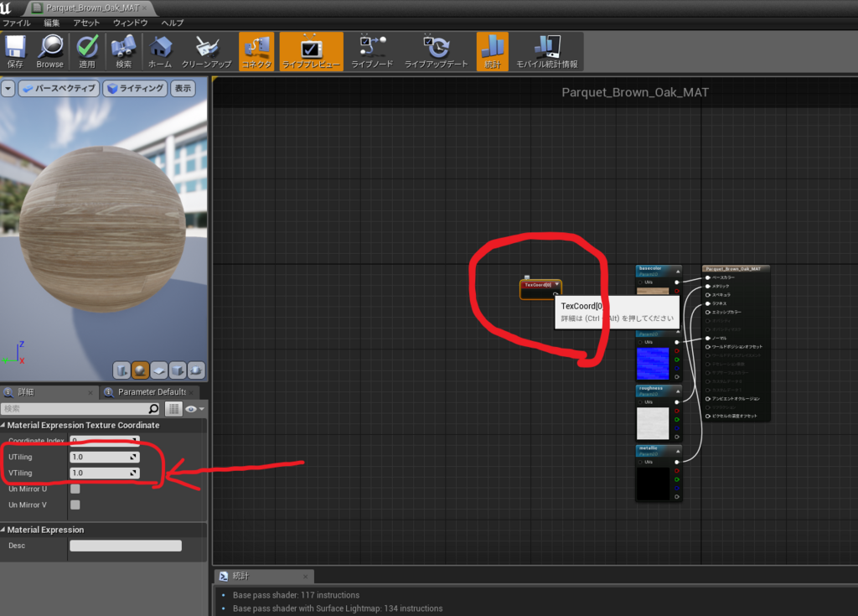
Task: Click the details 検索 search field
Action: click(x=74, y=408)
